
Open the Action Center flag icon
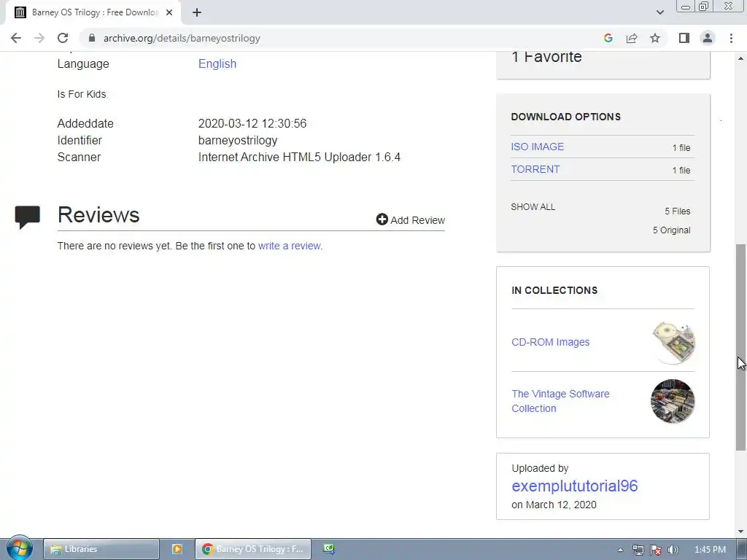(656, 550)
